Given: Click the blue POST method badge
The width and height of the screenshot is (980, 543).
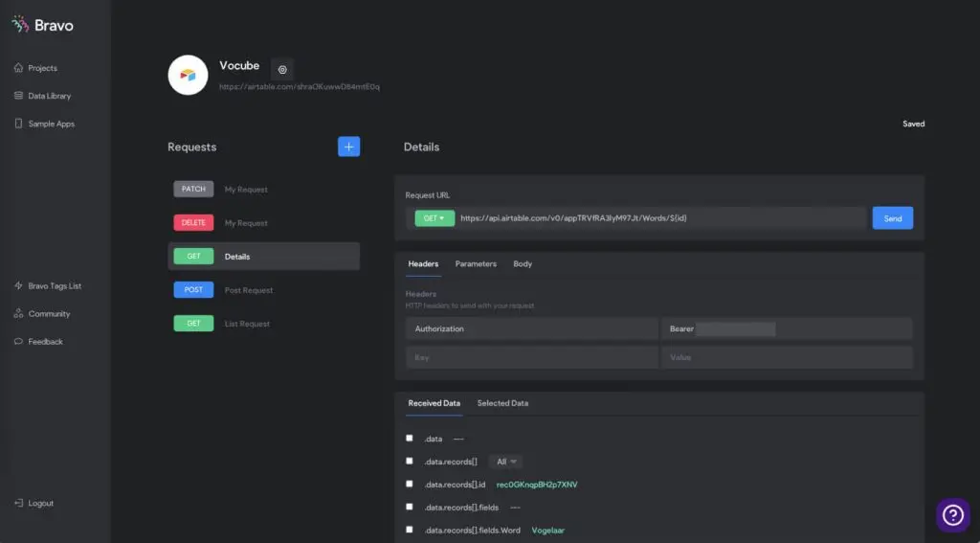Looking at the screenshot, I should pyautogui.click(x=193, y=290).
